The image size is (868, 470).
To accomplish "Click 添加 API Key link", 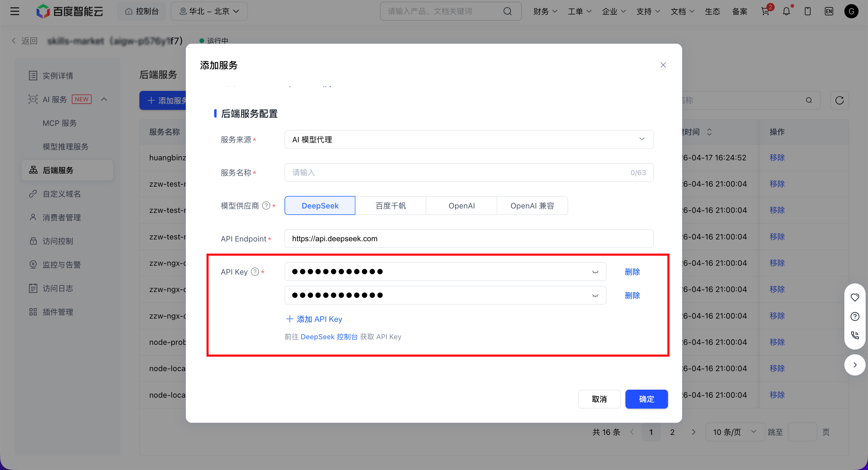I will pos(314,319).
